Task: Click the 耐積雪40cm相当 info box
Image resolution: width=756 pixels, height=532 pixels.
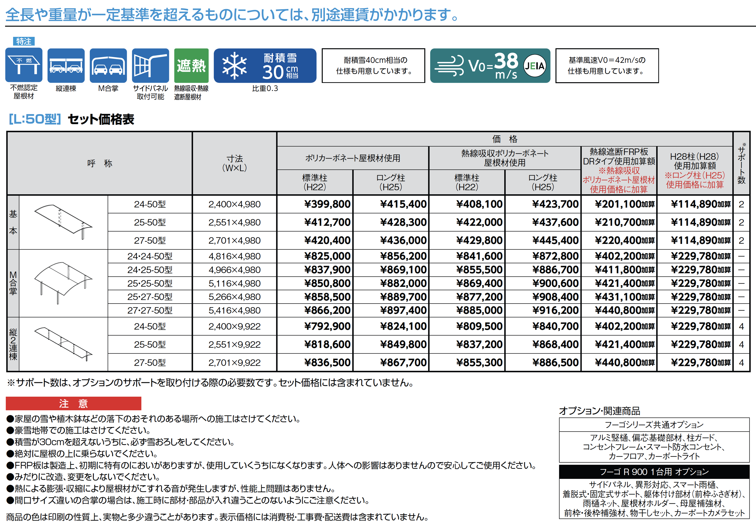Action: (373, 65)
